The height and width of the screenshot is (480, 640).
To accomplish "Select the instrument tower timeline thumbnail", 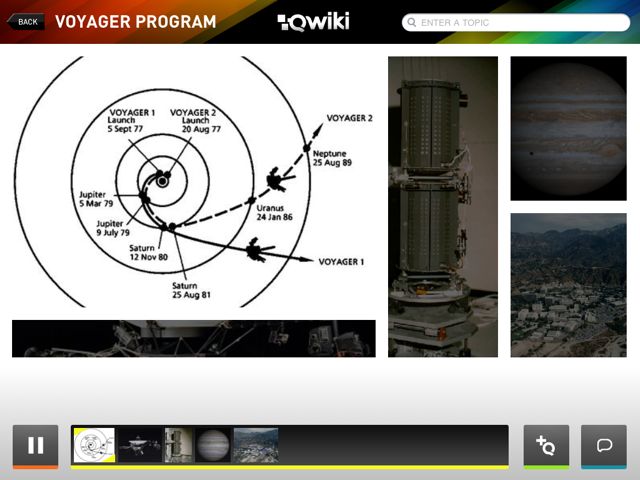I will point(178,445).
